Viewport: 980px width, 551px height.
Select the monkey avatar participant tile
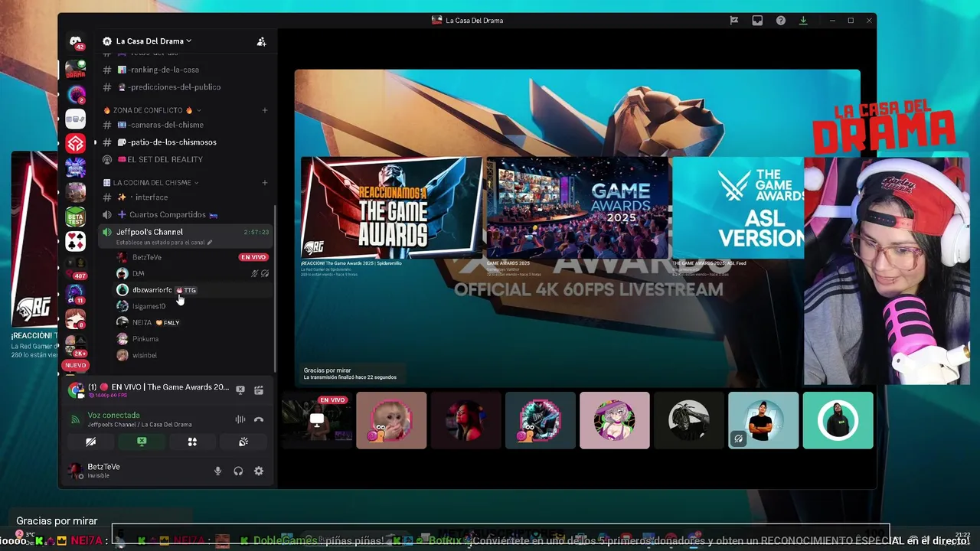point(391,420)
